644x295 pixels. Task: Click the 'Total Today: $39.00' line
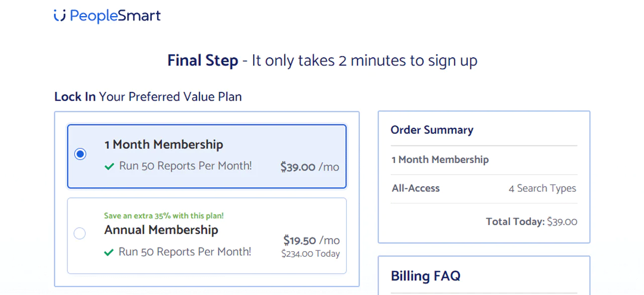click(x=531, y=222)
